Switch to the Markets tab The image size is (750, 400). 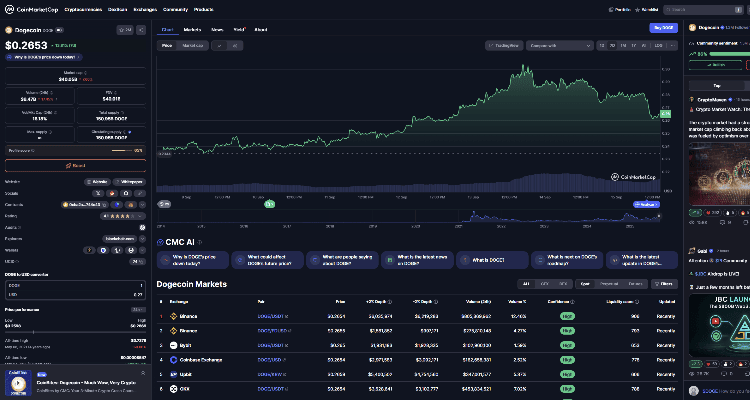point(192,30)
